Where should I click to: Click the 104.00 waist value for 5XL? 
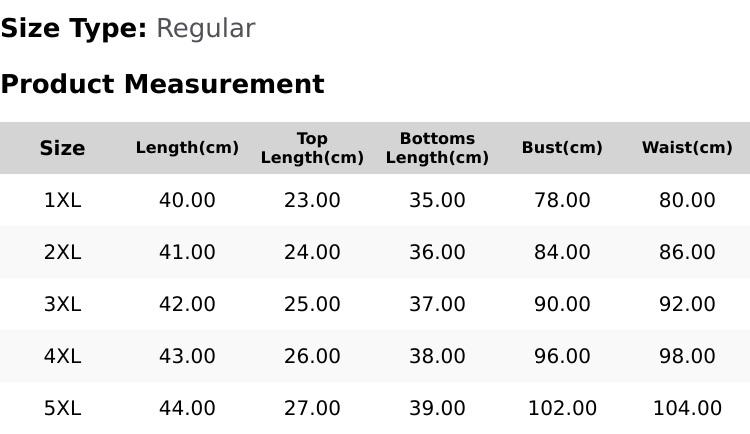coord(687,409)
